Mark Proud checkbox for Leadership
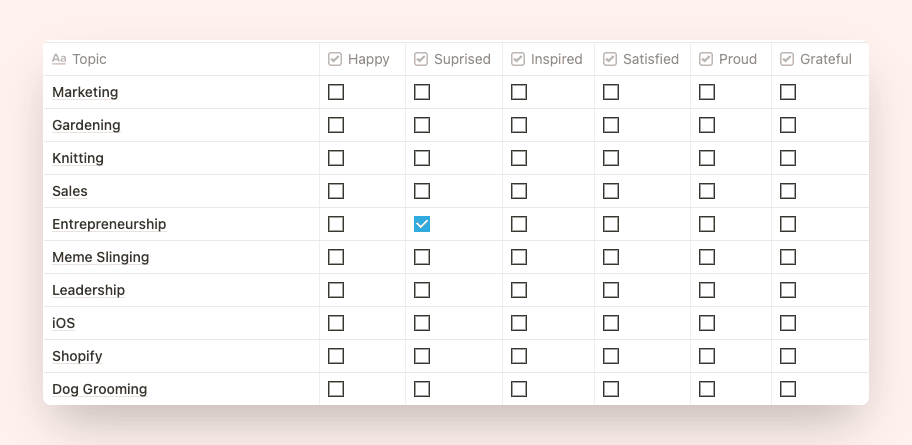The image size is (912, 445). point(707,290)
